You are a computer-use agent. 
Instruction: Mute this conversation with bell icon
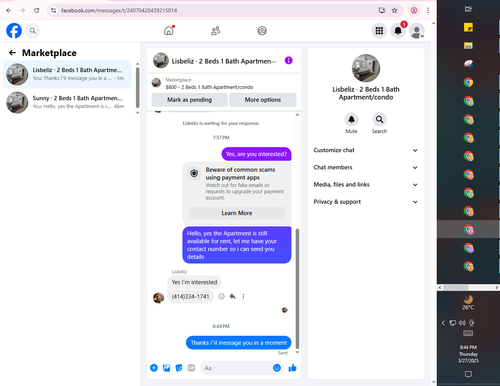(x=351, y=119)
